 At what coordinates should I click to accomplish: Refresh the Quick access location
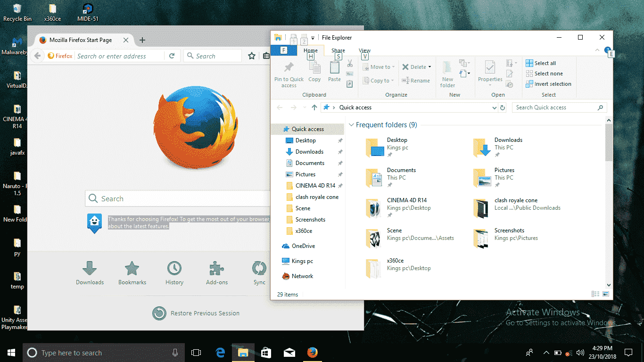[x=503, y=107]
